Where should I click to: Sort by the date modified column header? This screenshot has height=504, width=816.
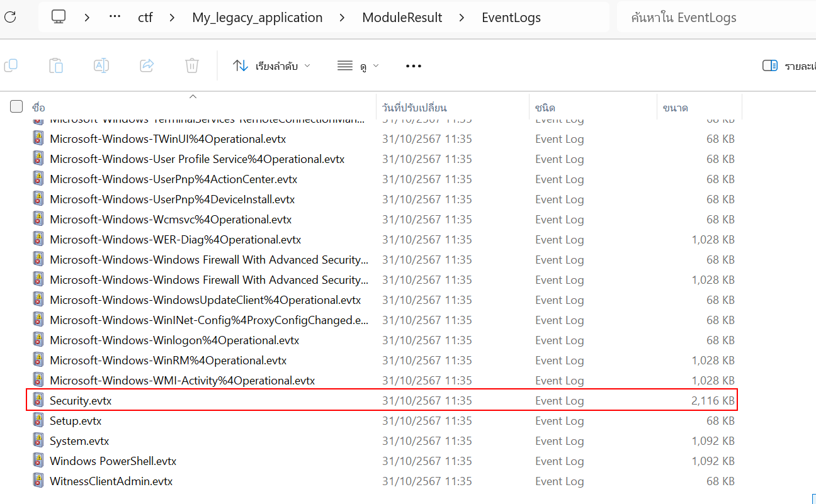tap(414, 108)
